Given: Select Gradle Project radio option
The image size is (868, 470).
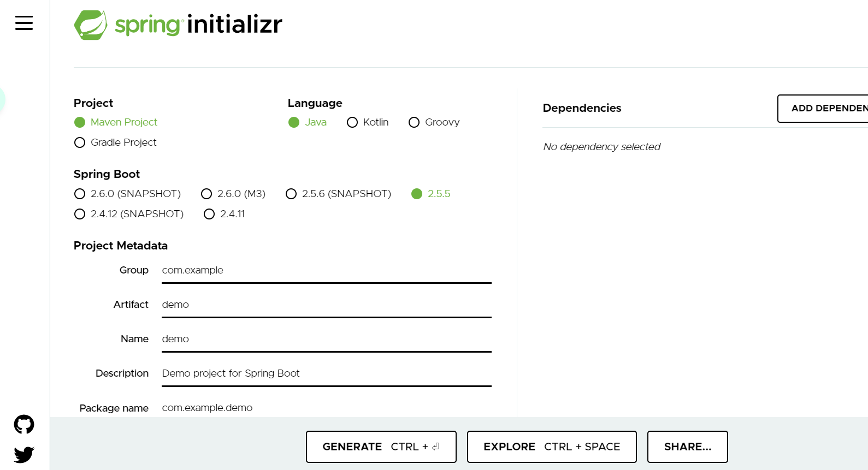Looking at the screenshot, I should [80, 142].
